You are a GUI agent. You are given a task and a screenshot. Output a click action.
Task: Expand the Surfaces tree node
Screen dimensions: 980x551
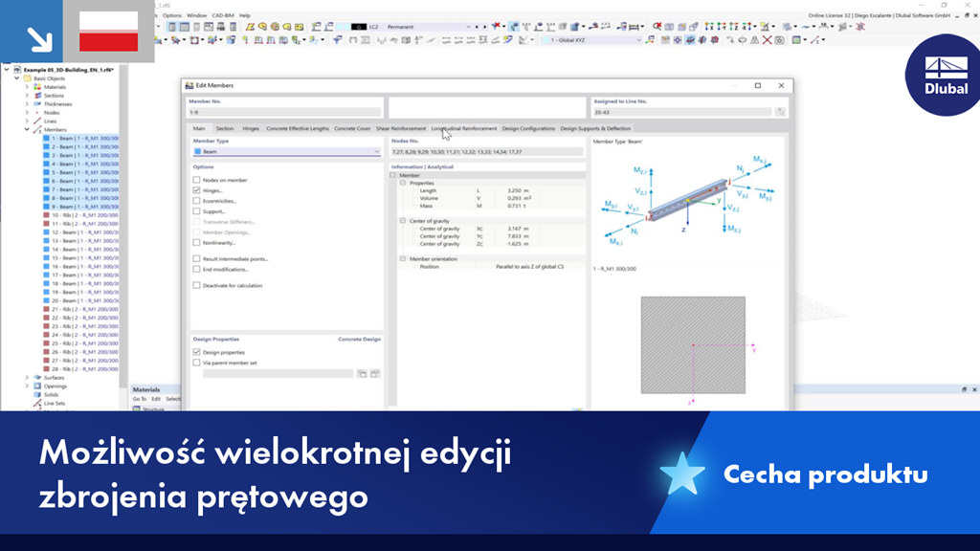tap(27, 377)
